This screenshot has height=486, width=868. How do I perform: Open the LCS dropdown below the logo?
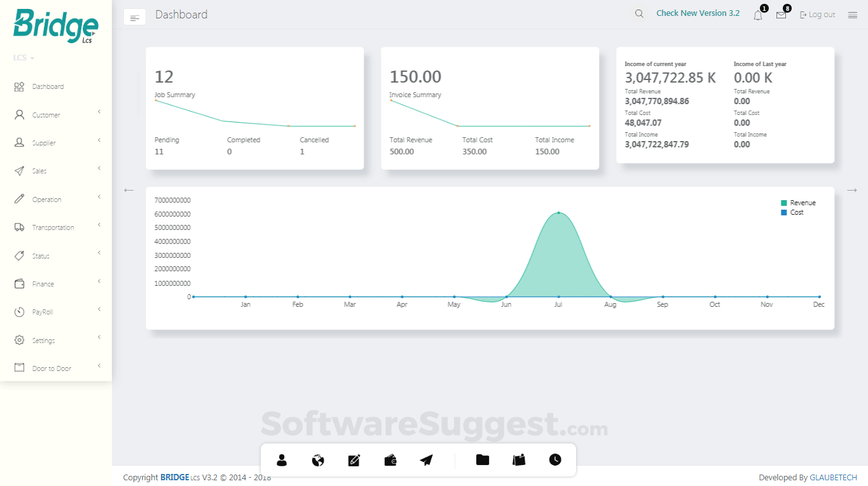(22, 57)
